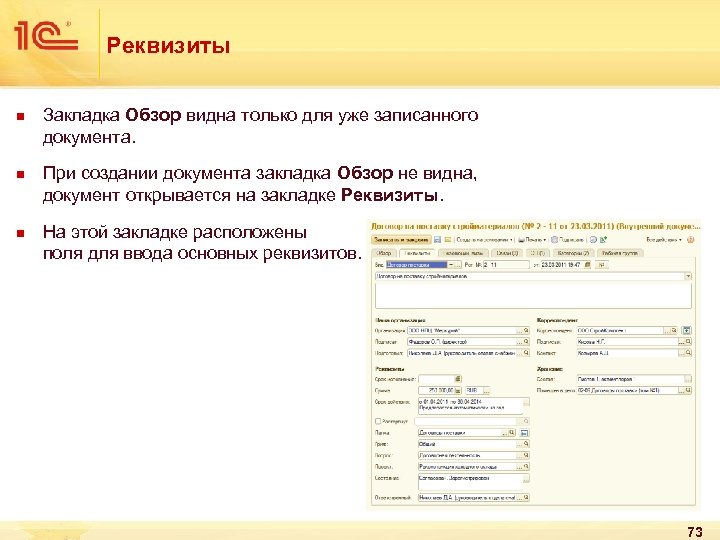Screen dimensions: 720x540
Task: Click the magnifier in Гриф field
Action: coord(526,444)
